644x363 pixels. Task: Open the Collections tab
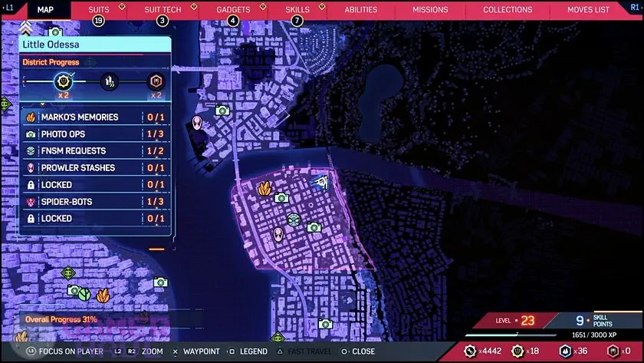pyautogui.click(x=508, y=9)
